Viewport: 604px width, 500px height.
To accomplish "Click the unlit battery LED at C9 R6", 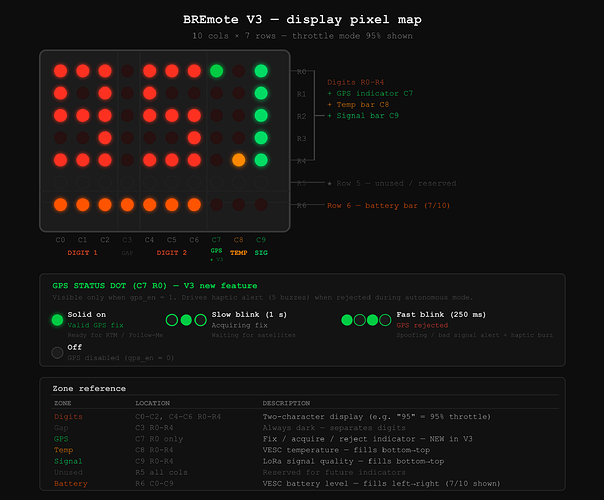I will [x=261, y=205].
